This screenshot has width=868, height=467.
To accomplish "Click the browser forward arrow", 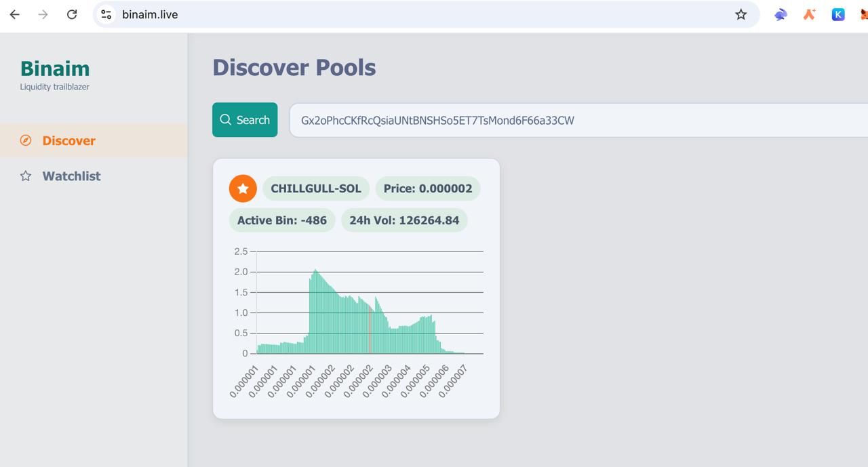I will tap(43, 14).
